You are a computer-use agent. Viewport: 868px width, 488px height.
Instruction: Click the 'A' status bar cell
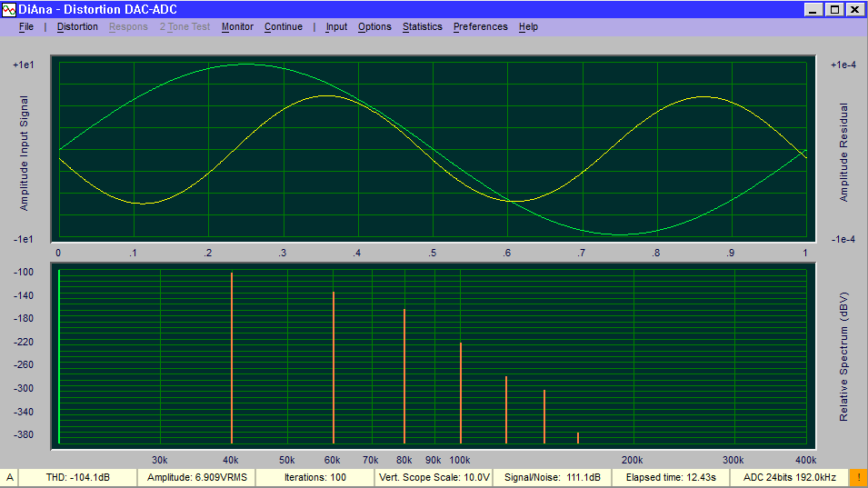[9, 477]
